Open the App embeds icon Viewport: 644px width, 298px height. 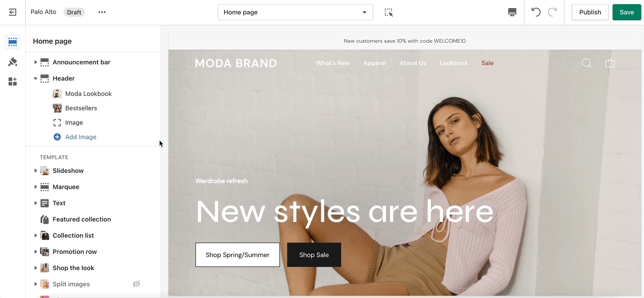pyautogui.click(x=13, y=81)
